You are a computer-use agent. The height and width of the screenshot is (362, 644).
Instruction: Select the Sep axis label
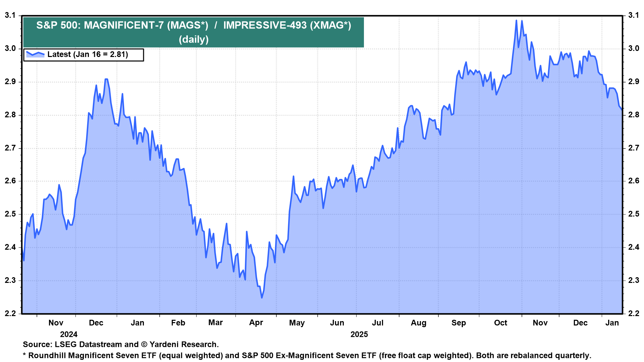pos(459,323)
